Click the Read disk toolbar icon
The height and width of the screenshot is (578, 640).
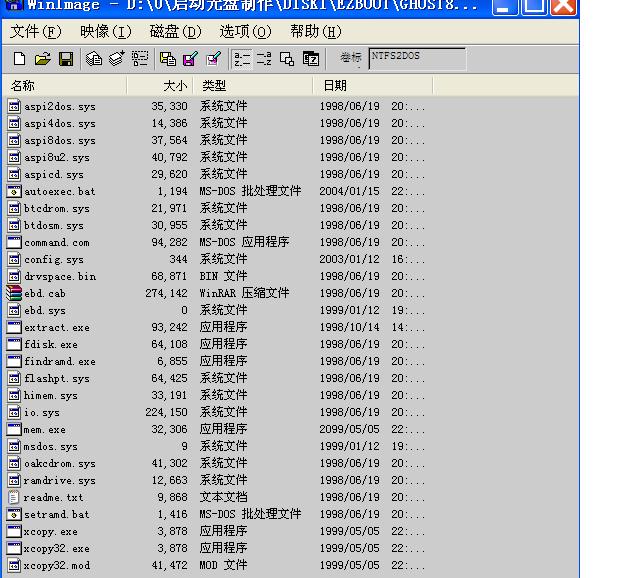[94, 59]
